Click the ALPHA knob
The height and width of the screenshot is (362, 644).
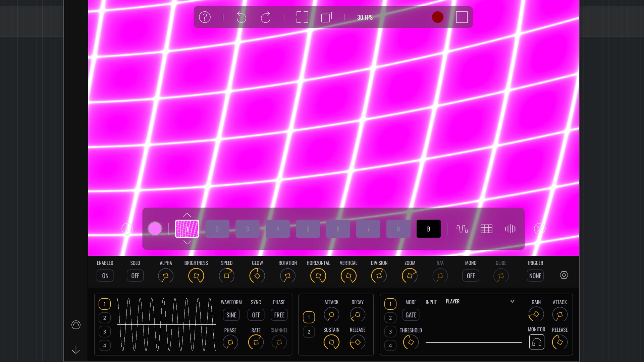pos(166,276)
